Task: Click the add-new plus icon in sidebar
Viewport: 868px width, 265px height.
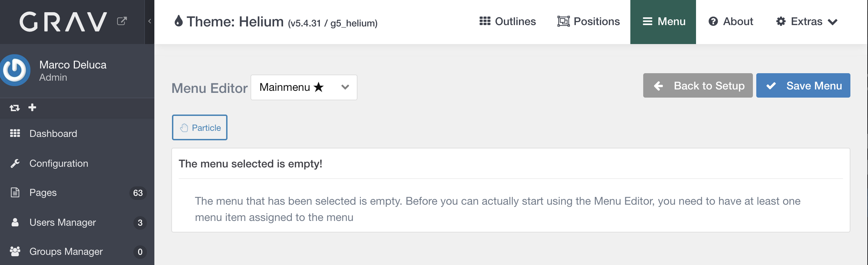Action: pos(32,107)
